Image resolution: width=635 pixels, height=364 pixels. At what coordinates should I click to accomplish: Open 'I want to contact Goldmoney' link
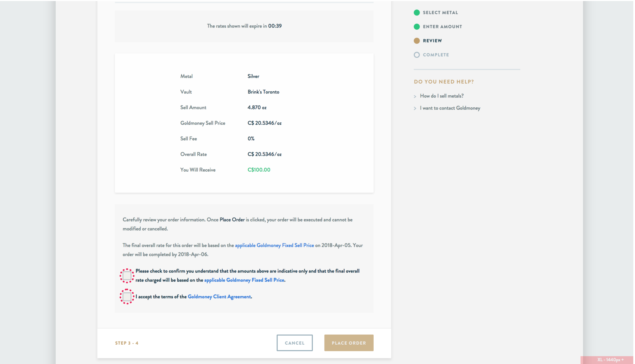[x=450, y=108]
